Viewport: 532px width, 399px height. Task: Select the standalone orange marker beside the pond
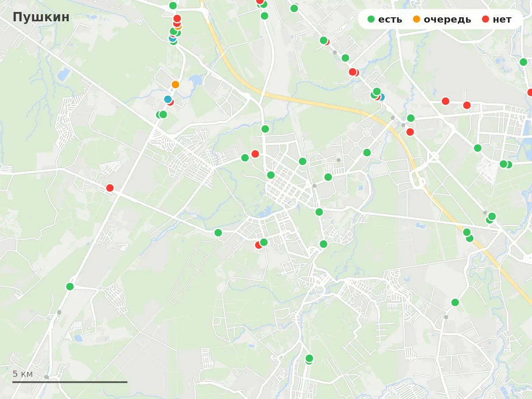176,84
